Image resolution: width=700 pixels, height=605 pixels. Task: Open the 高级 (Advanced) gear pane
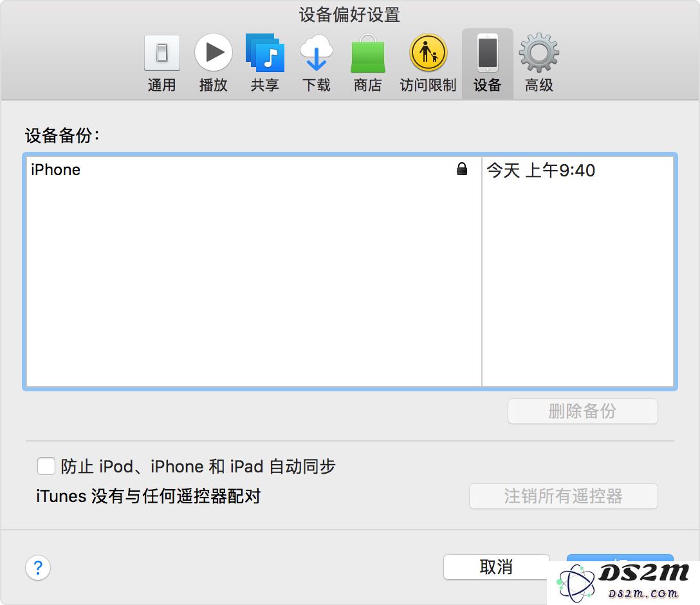(539, 63)
